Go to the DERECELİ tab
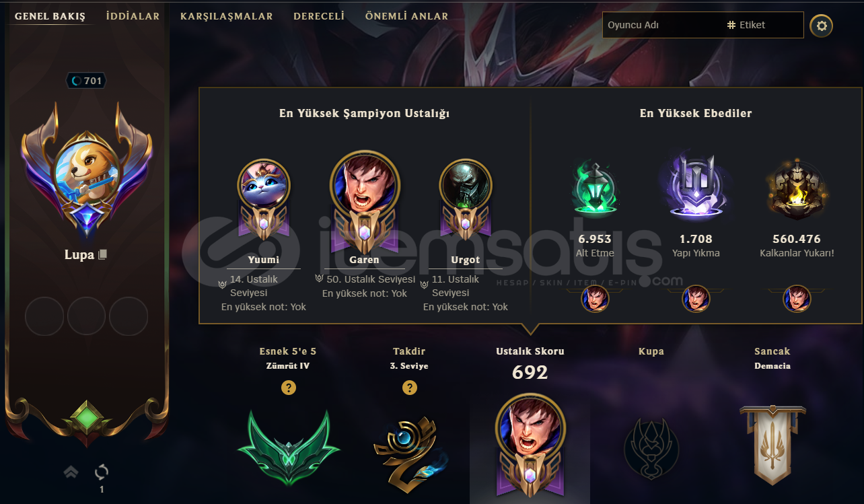864x504 pixels. point(319,16)
